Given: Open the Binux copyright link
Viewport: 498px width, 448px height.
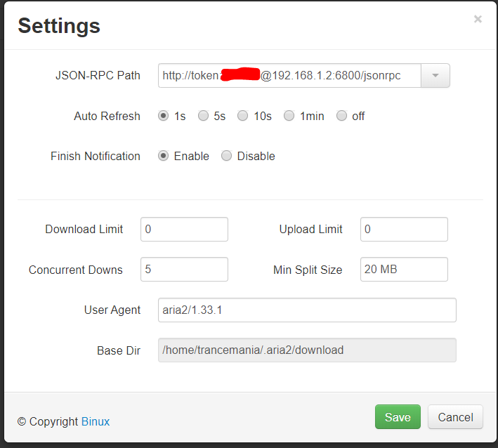Looking at the screenshot, I should 96,421.
